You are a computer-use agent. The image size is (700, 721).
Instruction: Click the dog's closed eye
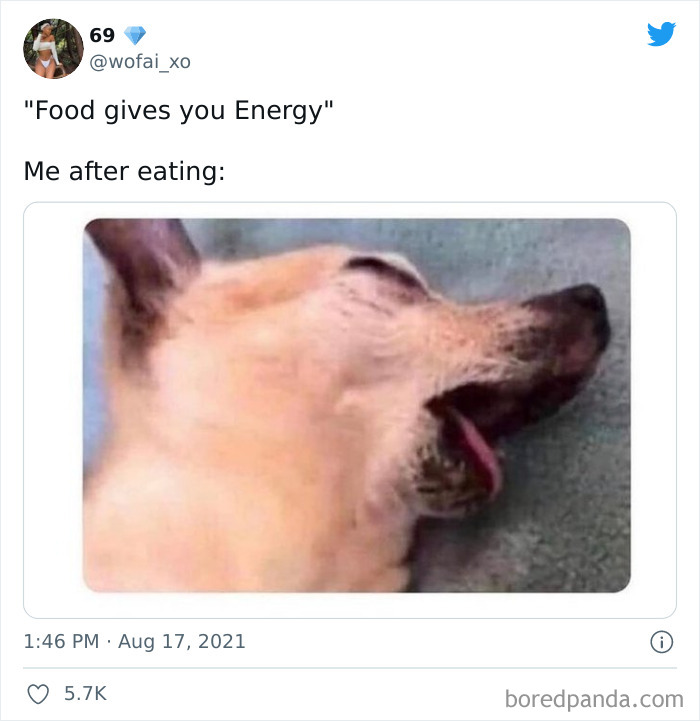386,271
